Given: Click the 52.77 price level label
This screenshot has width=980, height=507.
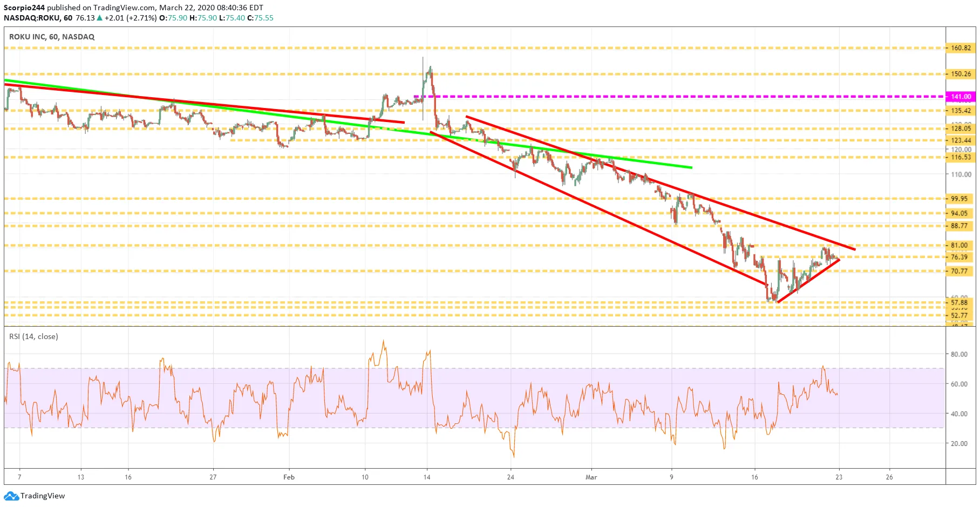Looking at the screenshot, I should [959, 315].
